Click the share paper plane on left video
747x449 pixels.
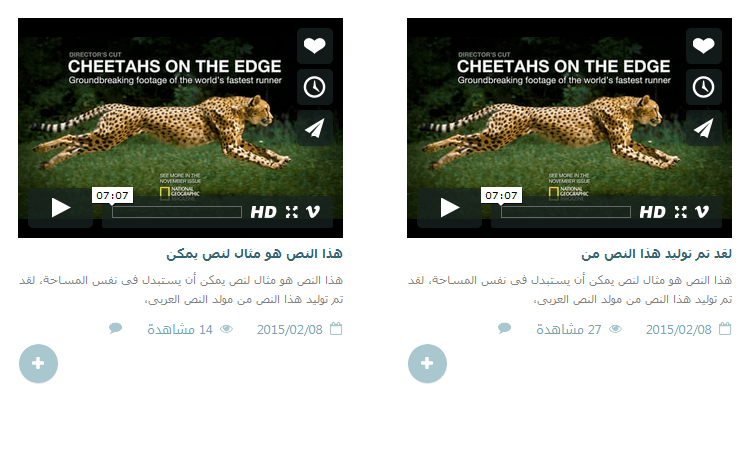pyautogui.click(x=314, y=128)
